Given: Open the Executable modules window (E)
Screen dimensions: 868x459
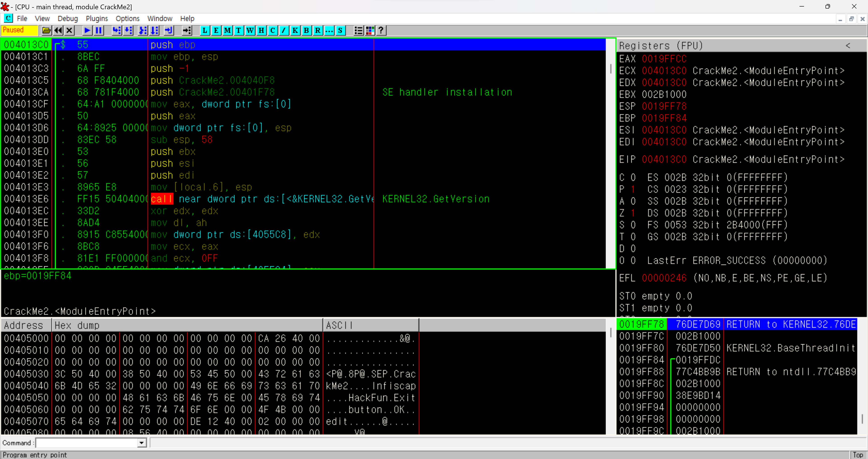Looking at the screenshot, I should (216, 31).
